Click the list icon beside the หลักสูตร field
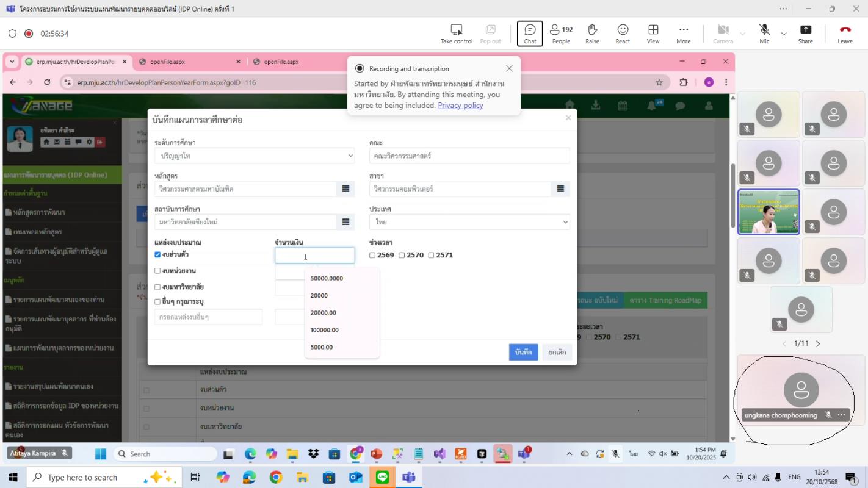 tap(345, 189)
